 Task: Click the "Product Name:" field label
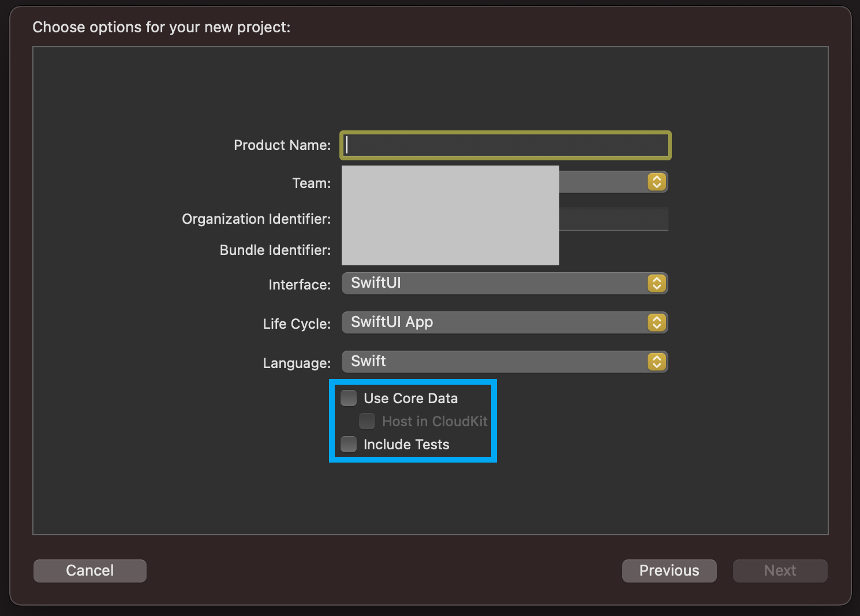282,145
